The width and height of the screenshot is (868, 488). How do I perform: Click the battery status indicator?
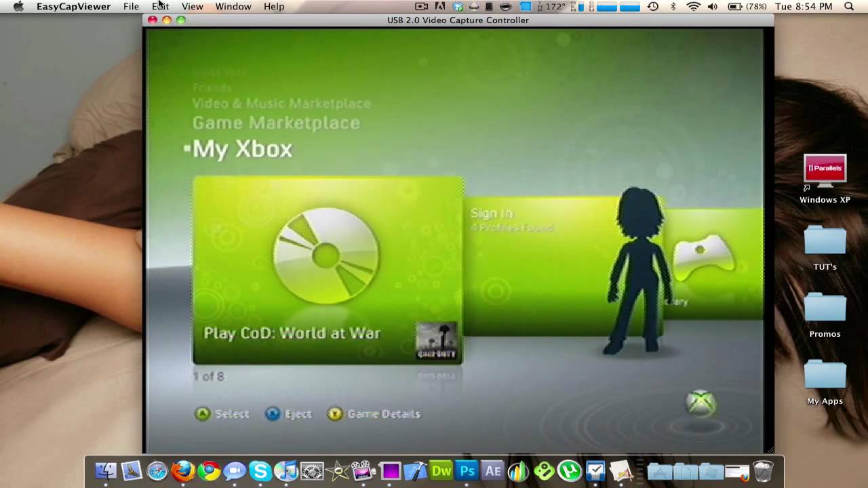point(747,6)
